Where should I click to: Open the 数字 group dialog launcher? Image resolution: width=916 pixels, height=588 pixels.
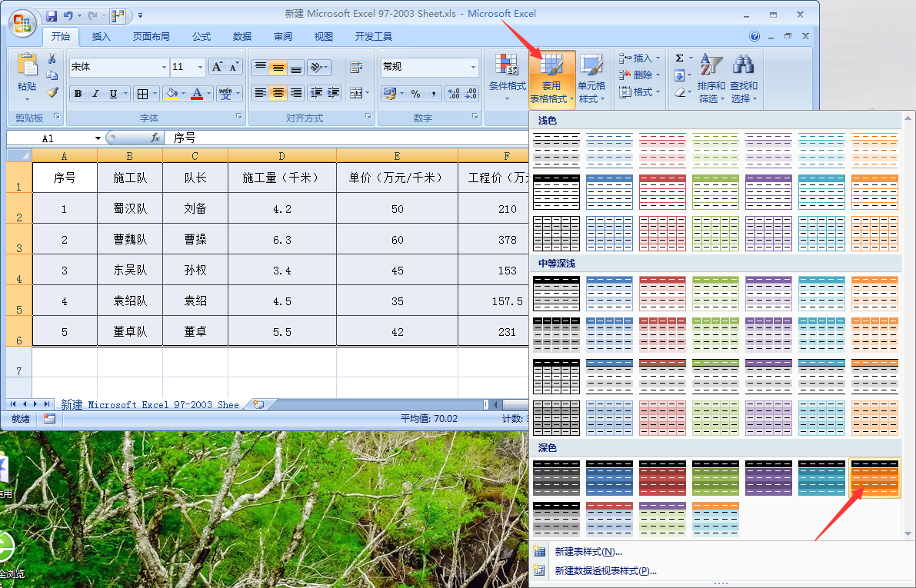click(x=475, y=117)
